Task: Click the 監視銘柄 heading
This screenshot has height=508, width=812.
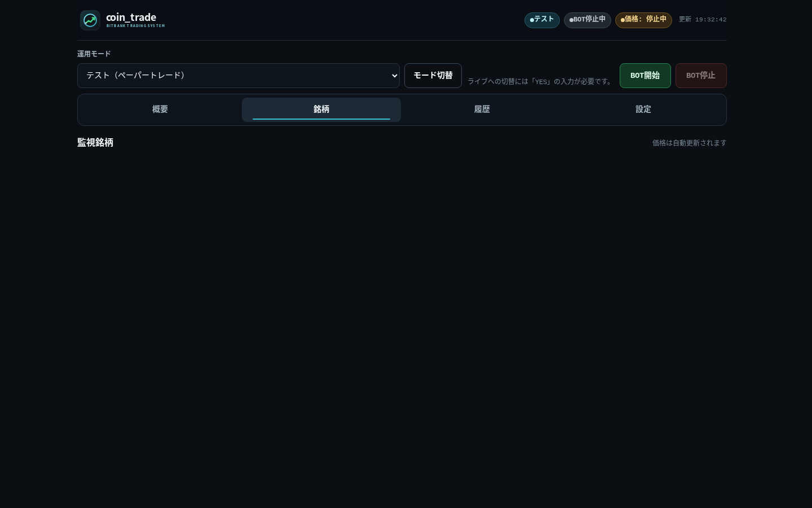Action: (x=95, y=143)
